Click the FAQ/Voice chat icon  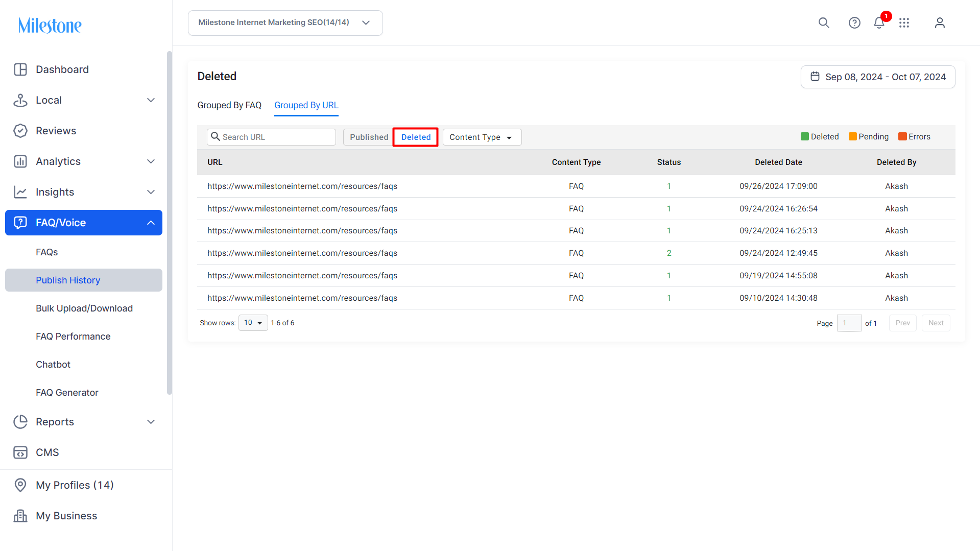(20, 223)
